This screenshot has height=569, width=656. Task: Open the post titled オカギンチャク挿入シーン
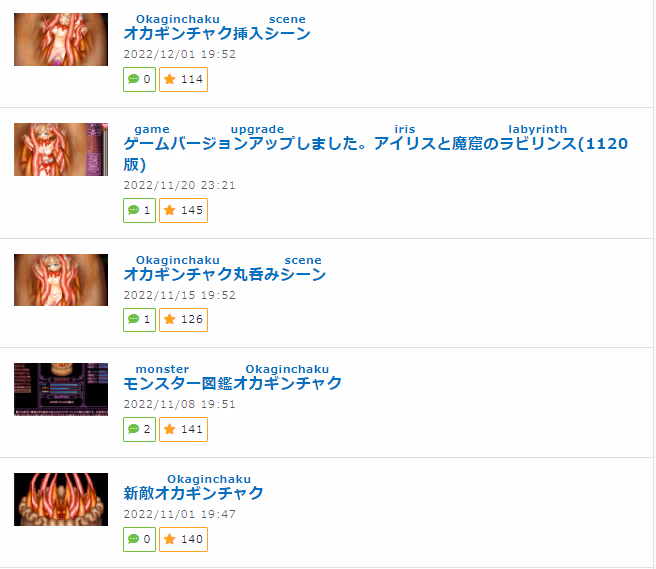[x=217, y=33]
